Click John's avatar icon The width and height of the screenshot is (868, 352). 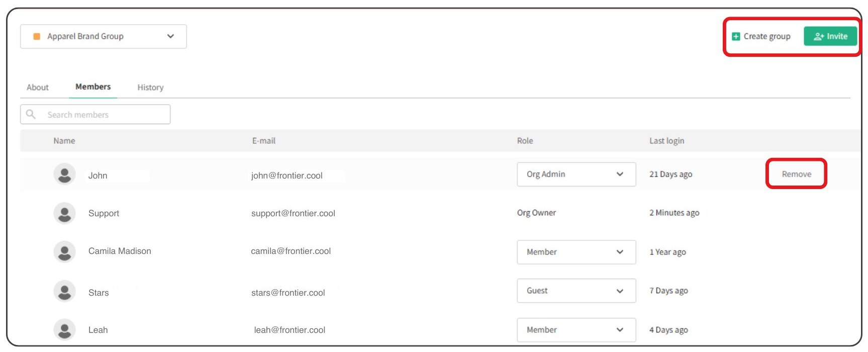[x=64, y=174]
